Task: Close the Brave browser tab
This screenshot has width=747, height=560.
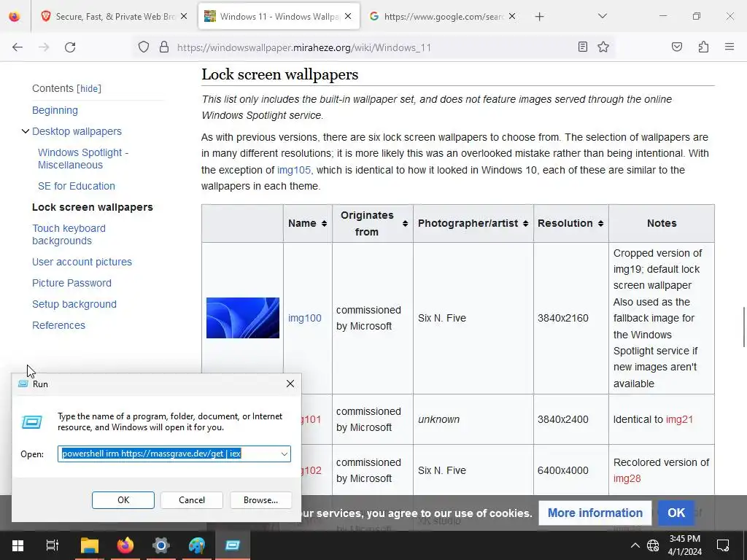Action: tap(184, 17)
